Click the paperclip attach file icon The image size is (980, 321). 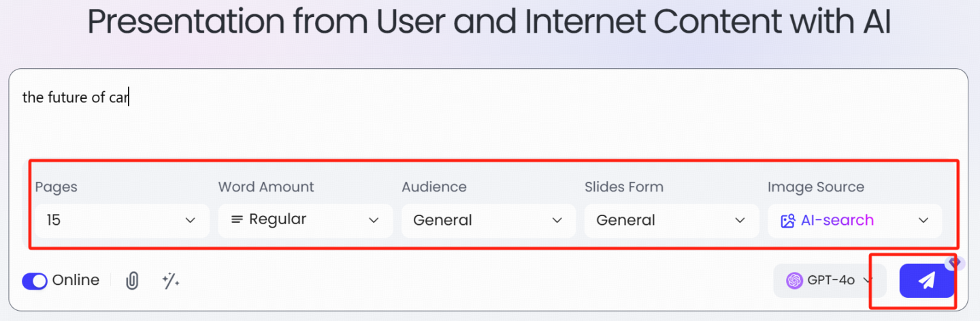[132, 280]
